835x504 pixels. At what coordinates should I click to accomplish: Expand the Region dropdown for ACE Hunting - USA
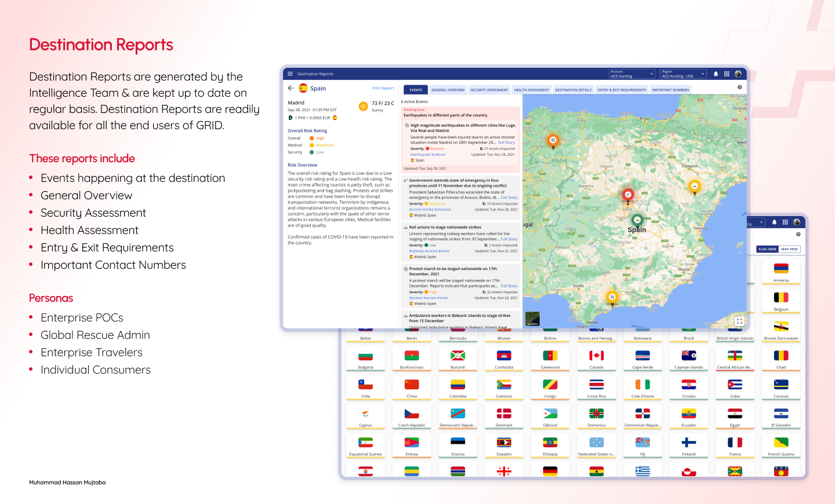682,74
